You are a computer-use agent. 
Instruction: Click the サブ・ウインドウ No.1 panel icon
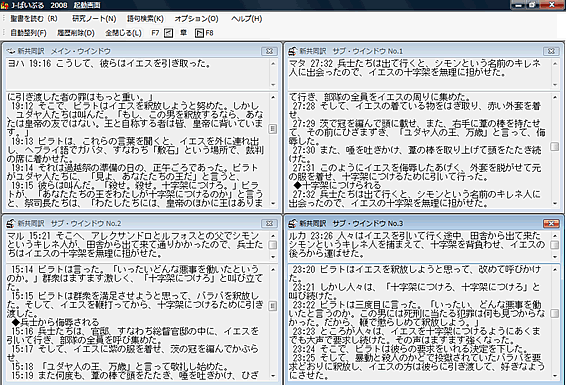(x=292, y=51)
